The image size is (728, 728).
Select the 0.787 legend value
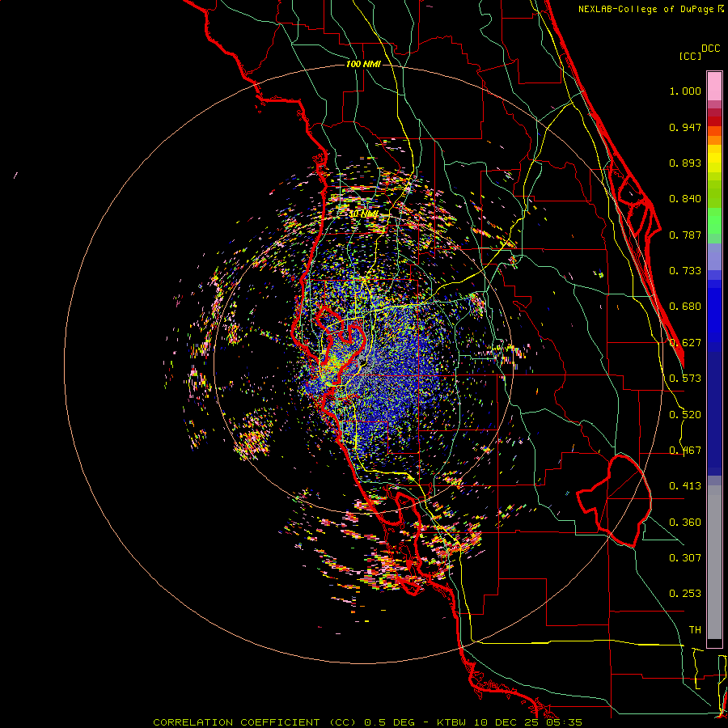pyautogui.click(x=685, y=235)
